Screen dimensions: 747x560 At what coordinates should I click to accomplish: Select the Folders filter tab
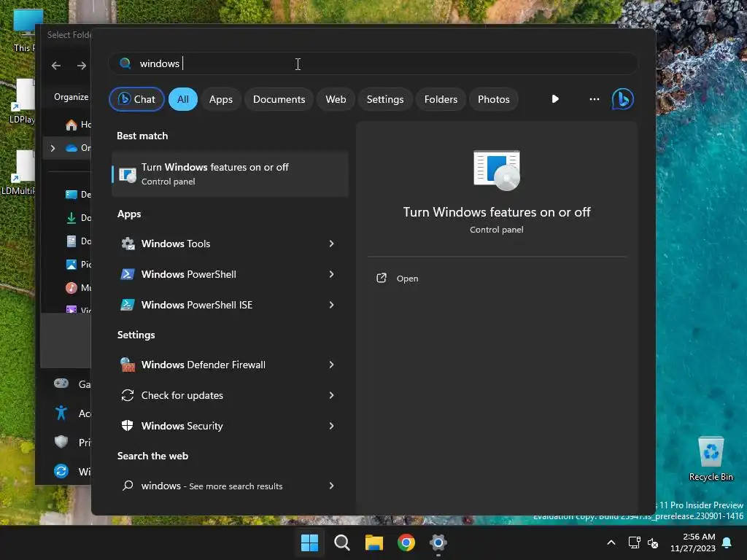pyautogui.click(x=441, y=99)
